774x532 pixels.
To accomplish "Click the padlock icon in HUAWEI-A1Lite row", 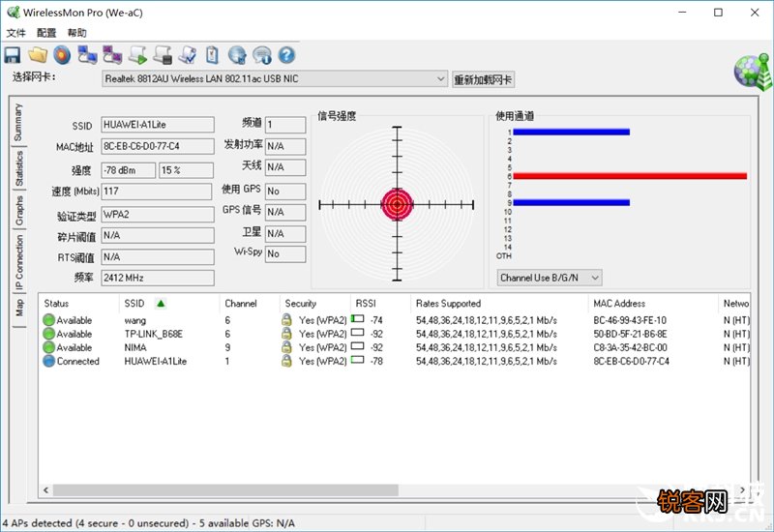I will pyautogui.click(x=286, y=361).
